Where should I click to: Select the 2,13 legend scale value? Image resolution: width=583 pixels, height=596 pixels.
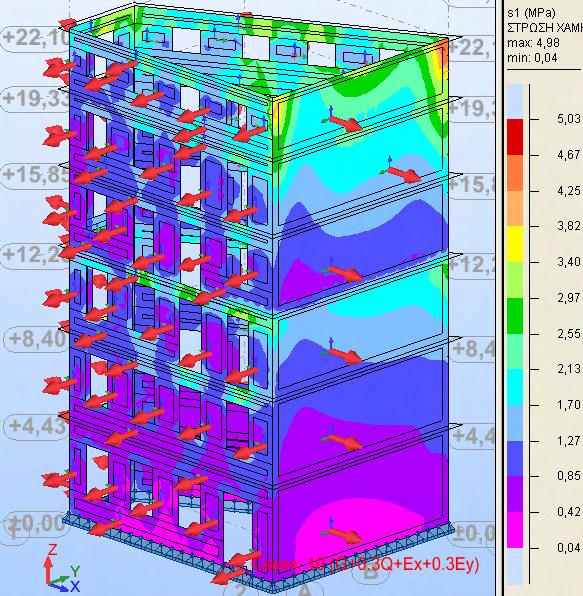[x=568, y=369]
